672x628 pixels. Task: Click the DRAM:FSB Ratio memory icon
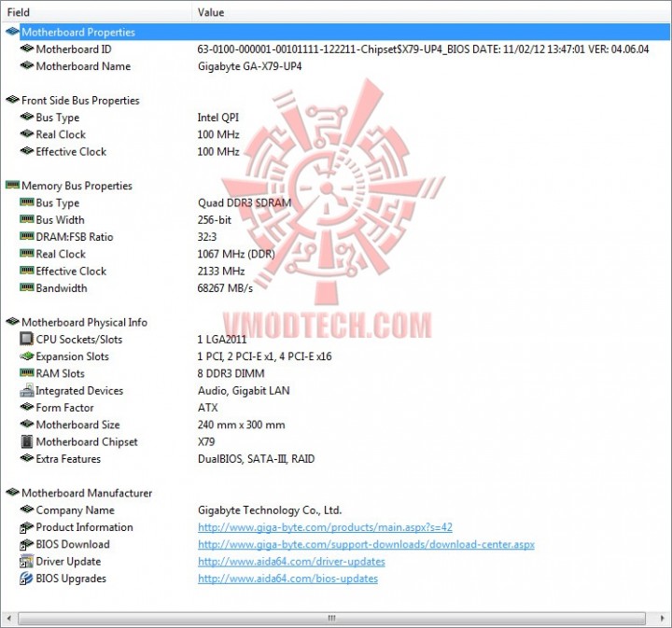(x=26, y=236)
